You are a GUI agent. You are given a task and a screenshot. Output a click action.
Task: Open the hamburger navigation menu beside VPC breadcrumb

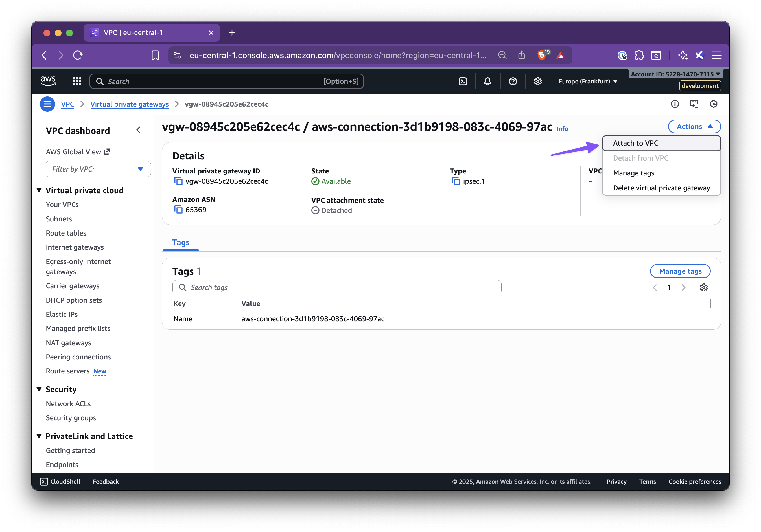(47, 104)
